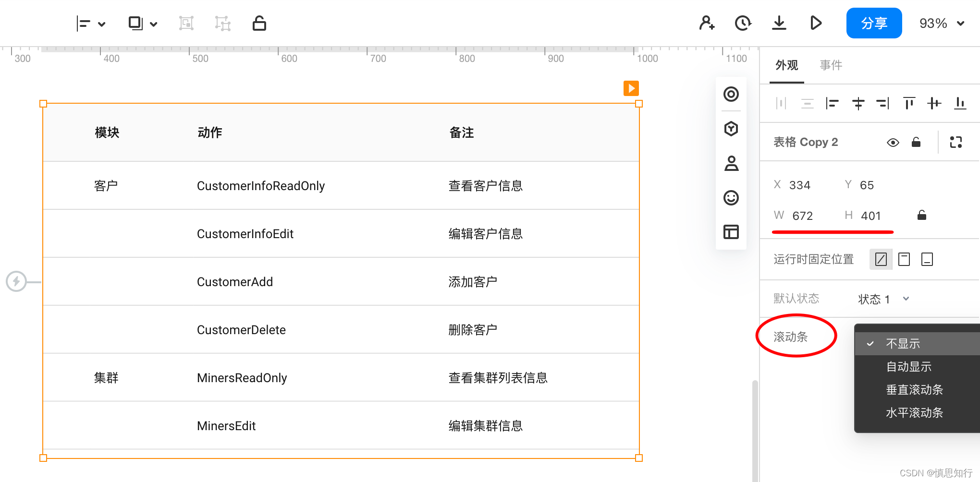The width and height of the screenshot is (980, 482).
Task: Click the layer order icon in toolbar
Action: tap(136, 23)
